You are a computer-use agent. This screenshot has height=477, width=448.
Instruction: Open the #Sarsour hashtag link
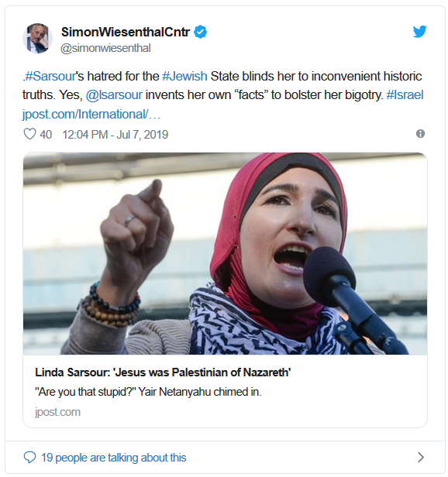[x=50, y=76]
